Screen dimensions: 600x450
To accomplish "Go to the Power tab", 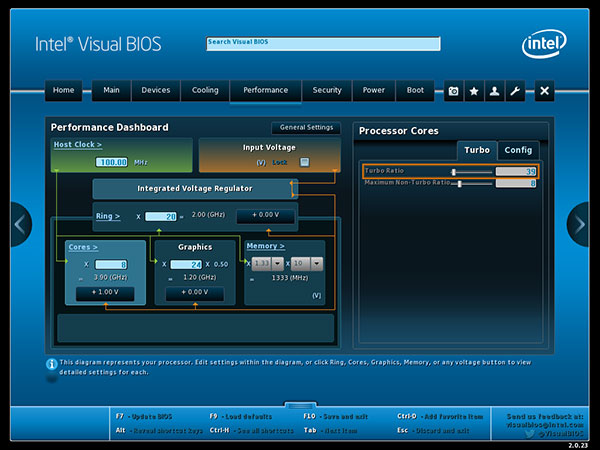I will [x=373, y=90].
